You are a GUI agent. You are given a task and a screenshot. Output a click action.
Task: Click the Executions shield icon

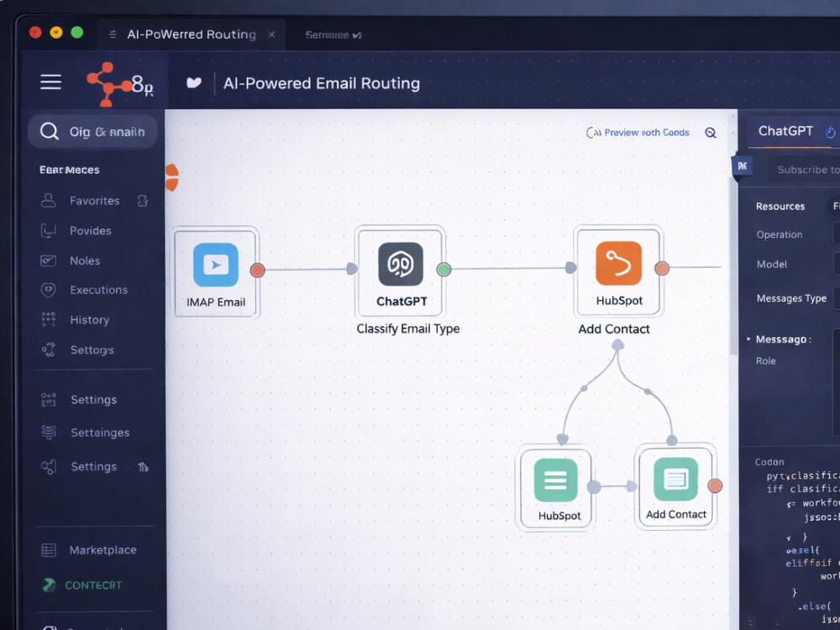pos(48,290)
